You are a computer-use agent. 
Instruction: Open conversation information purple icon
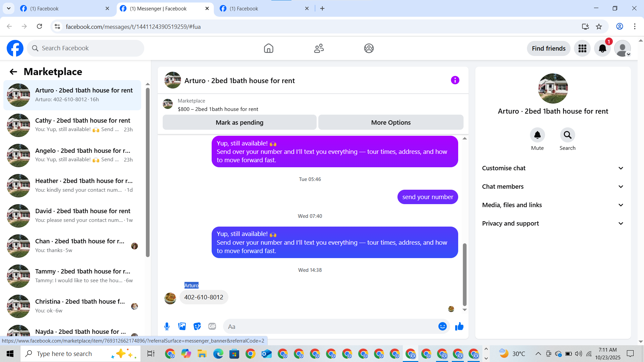[x=455, y=80]
